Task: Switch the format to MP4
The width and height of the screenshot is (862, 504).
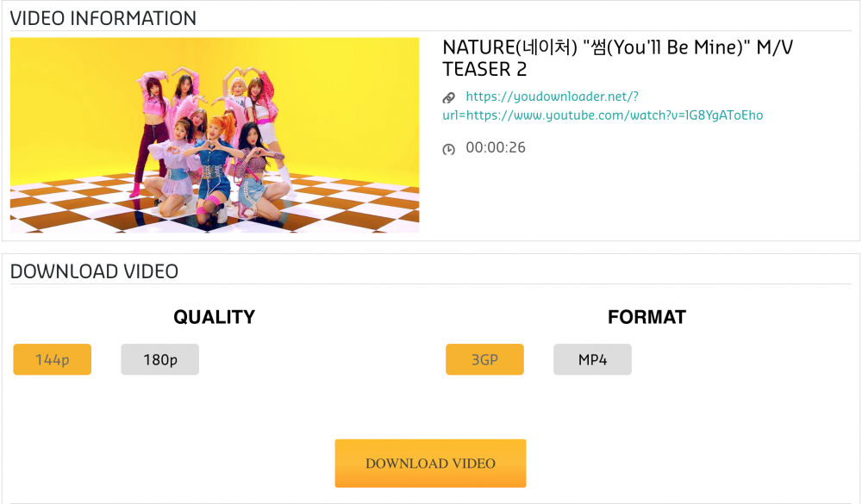Action: point(592,359)
